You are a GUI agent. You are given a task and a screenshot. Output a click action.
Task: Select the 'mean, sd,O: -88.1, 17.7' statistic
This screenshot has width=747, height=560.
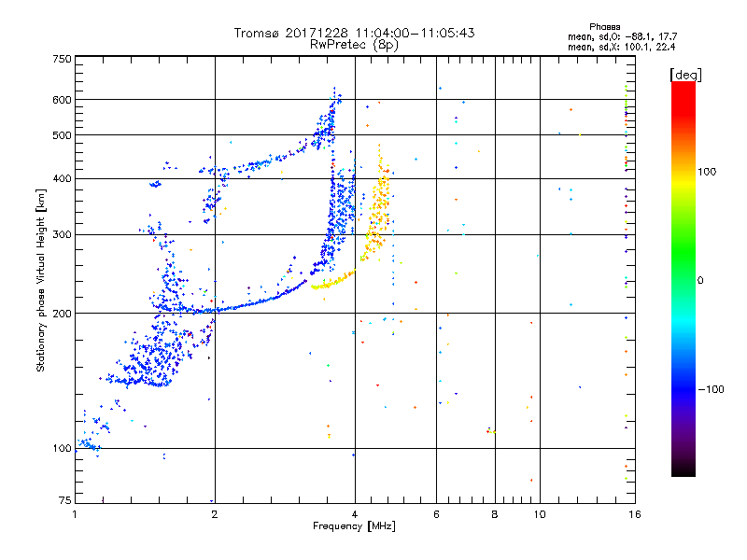click(622, 36)
